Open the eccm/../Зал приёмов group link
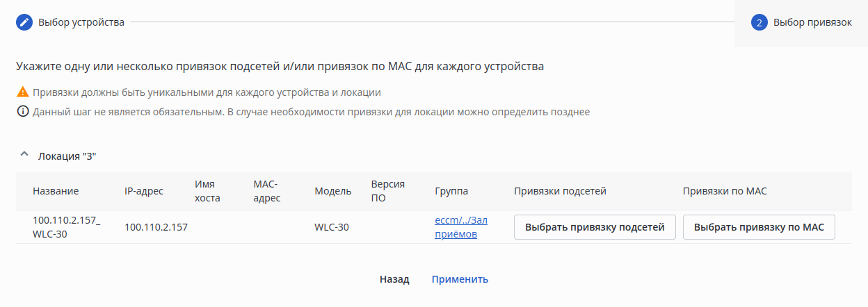The width and height of the screenshot is (868, 307). click(x=460, y=227)
